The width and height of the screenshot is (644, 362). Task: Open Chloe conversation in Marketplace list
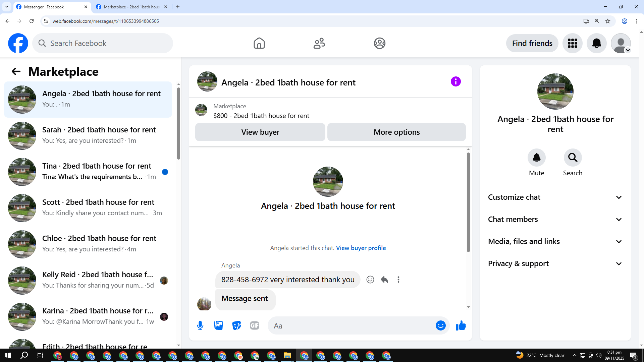(88, 244)
